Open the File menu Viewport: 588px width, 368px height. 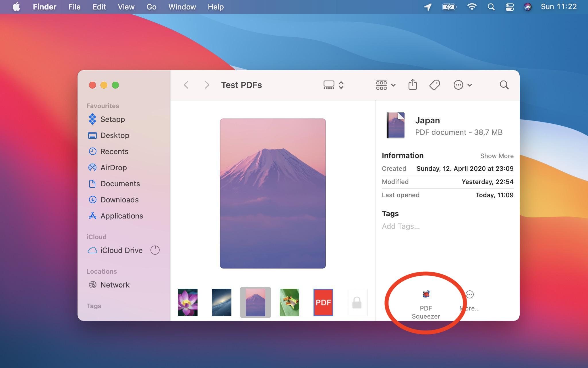click(x=74, y=7)
